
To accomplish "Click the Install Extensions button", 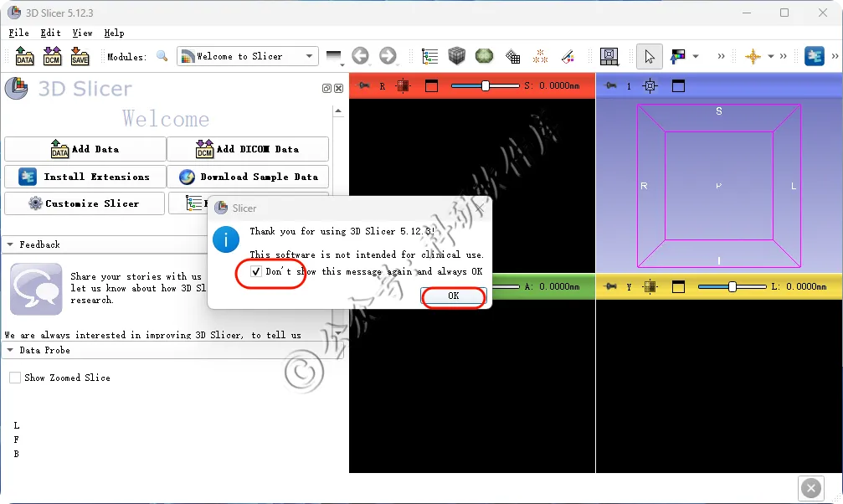I will 85,177.
